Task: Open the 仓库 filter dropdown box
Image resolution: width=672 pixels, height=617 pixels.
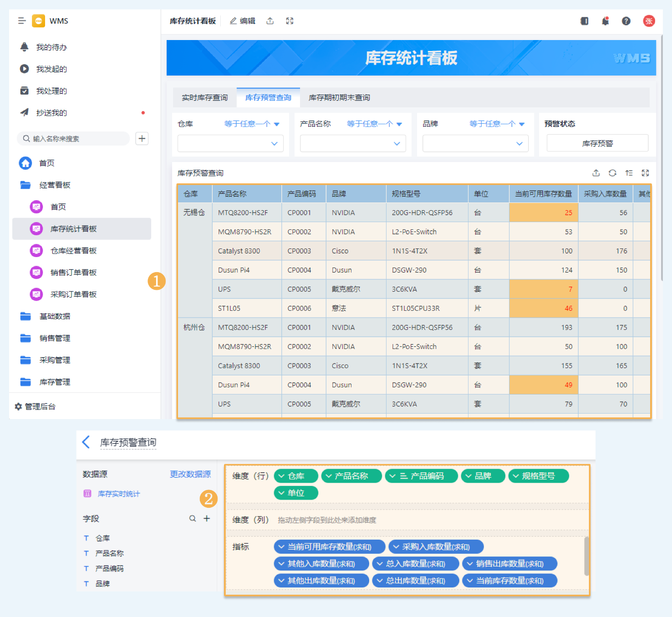Action: [230, 143]
